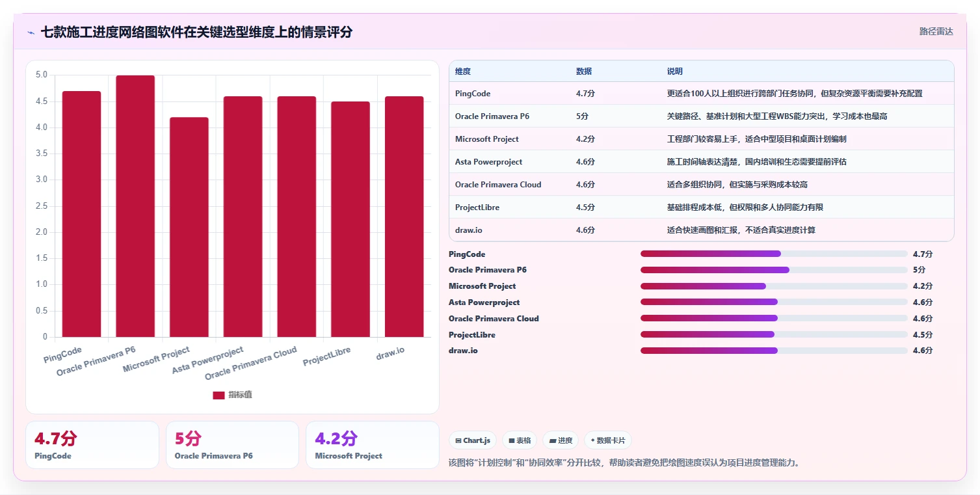The width and height of the screenshot is (980, 495).
Task: Click the 5分 value in the table
Action: tap(583, 116)
